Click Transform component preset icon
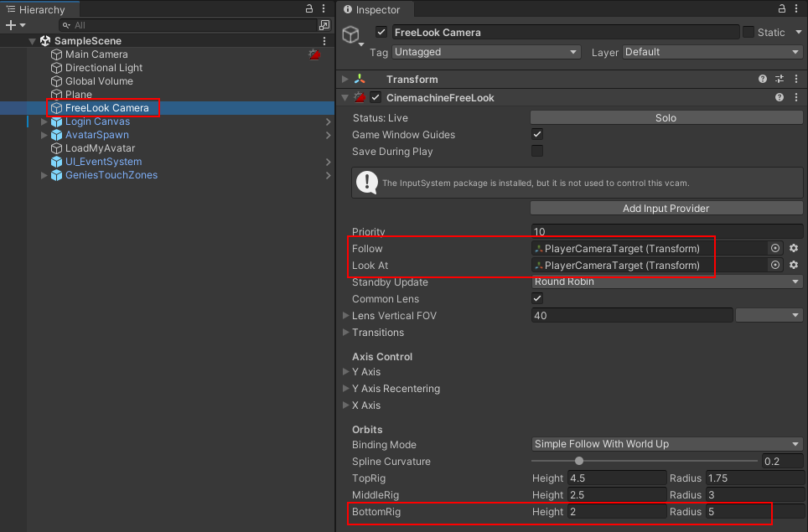 coord(780,79)
